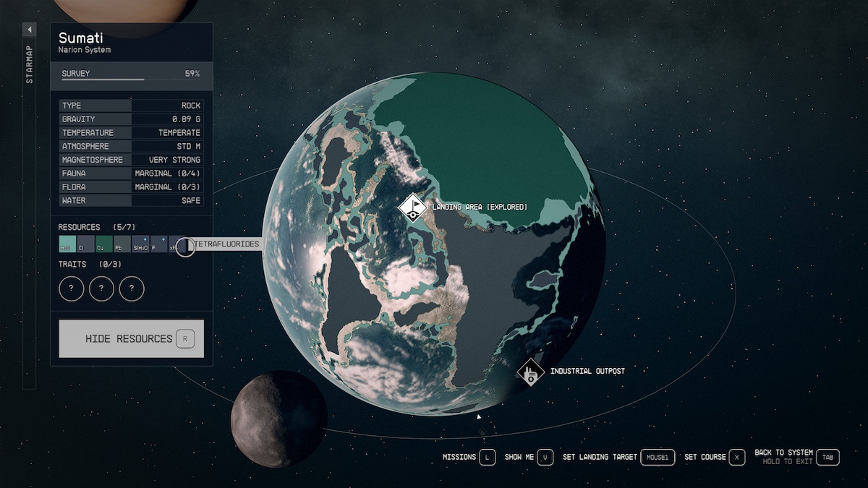This screenshot has height=488, width=868.
Task: Click the R key icon
Action: [x=185, y=338]
